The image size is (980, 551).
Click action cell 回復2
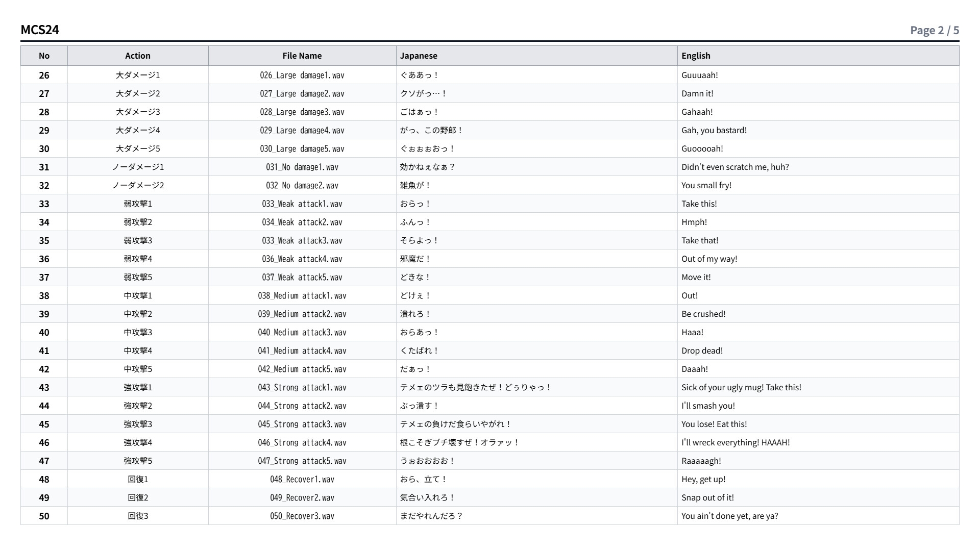click(x=138, y=497)
